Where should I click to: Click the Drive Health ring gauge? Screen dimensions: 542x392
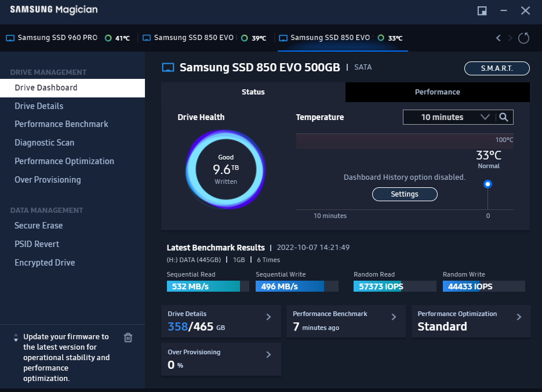[x=225, y=169]
